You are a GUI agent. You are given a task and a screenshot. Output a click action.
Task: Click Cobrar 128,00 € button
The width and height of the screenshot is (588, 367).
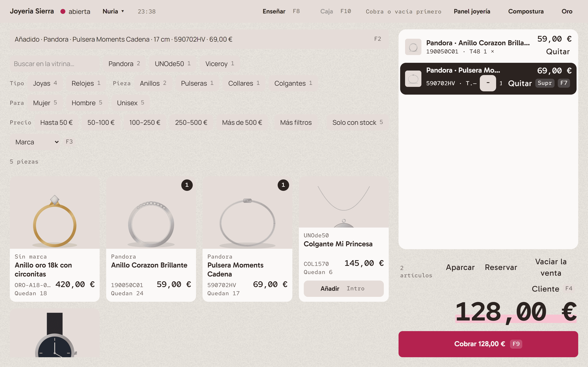tap(488, 344)
